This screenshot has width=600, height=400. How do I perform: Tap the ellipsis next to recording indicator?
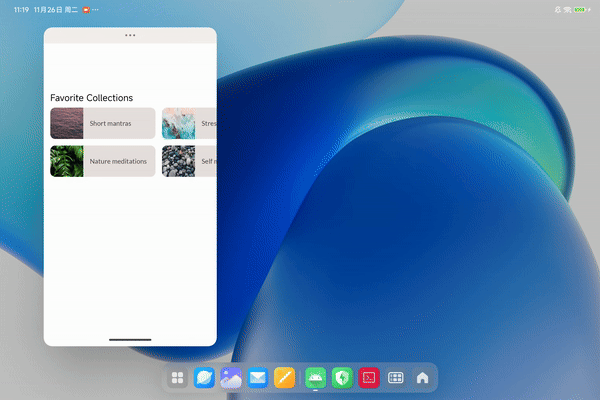pyautogui.click(x=95, y=10)
